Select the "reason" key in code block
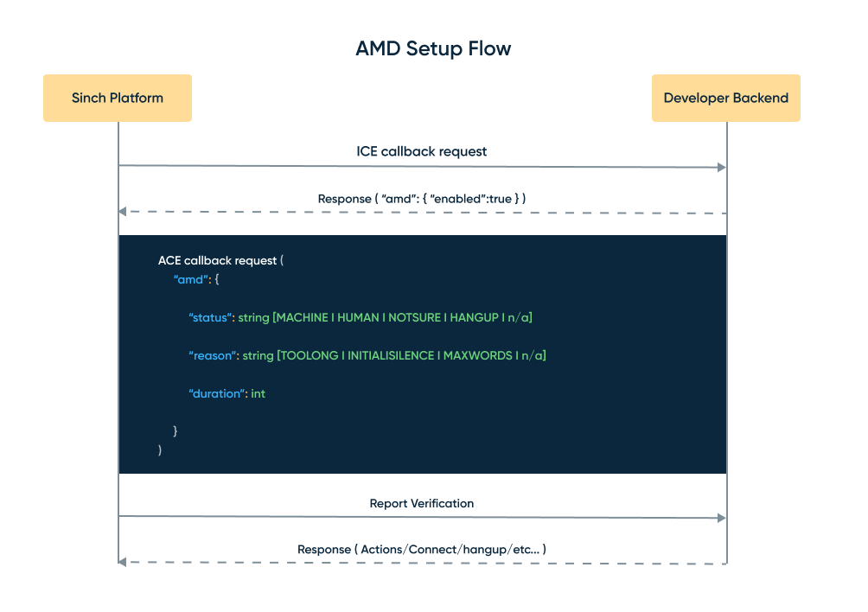868x612 pixels. point(213,355)
